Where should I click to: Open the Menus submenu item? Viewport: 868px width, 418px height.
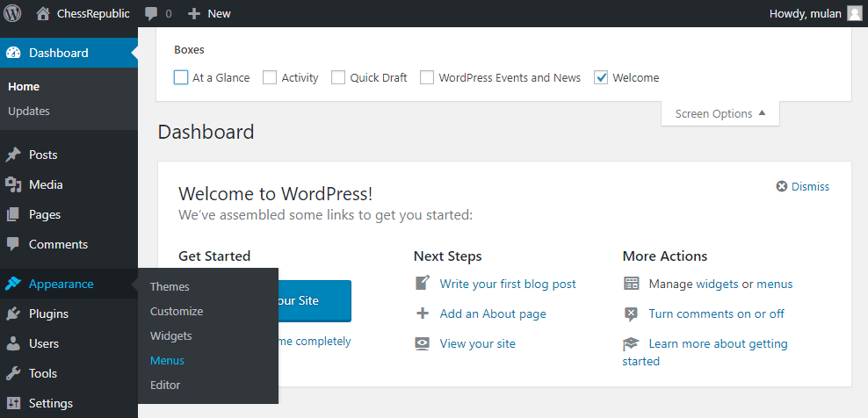click(x=167, y=360)
